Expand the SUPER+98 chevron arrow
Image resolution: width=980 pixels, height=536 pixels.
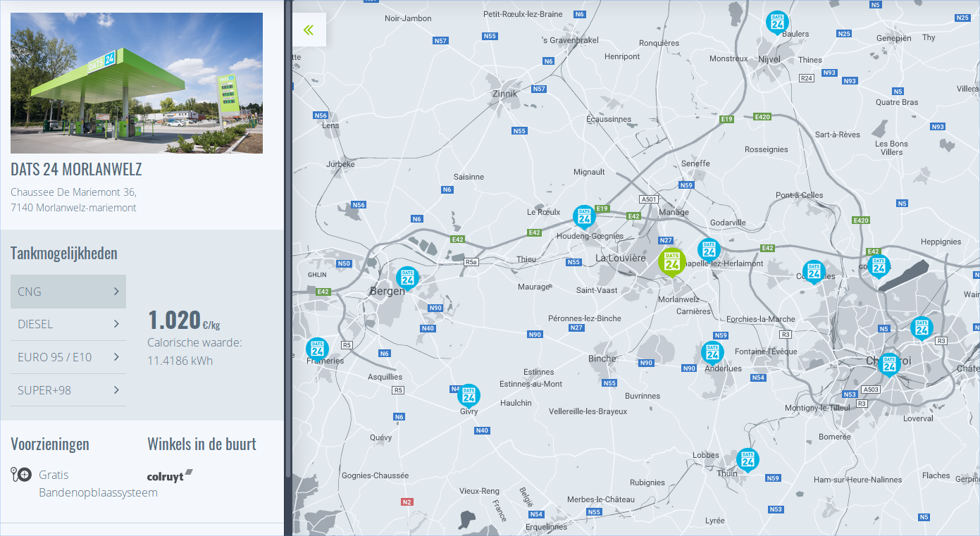pos(116,389)
